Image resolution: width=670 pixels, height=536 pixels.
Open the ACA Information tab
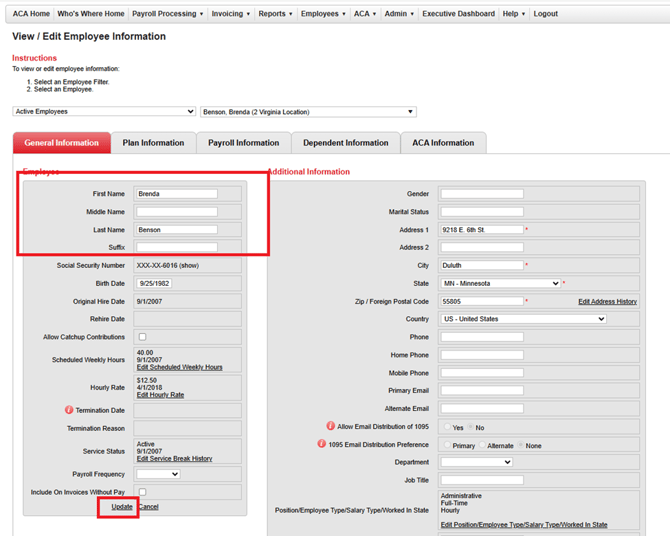(443, 143)
